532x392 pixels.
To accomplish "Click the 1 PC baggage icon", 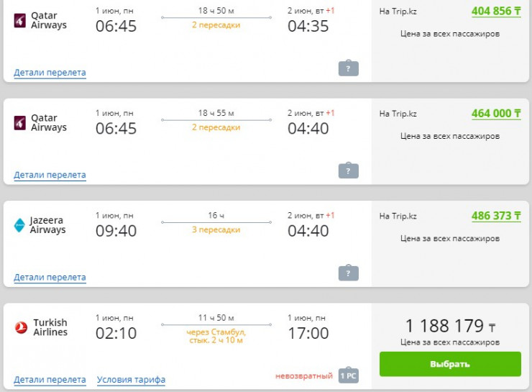I will (348, 375).
